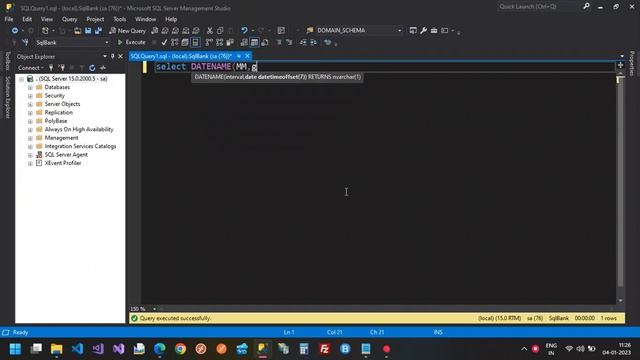Image resolution: width=640 pixels, height=360 pixels.
Task: Open the View menu
Action: (47, 19)
